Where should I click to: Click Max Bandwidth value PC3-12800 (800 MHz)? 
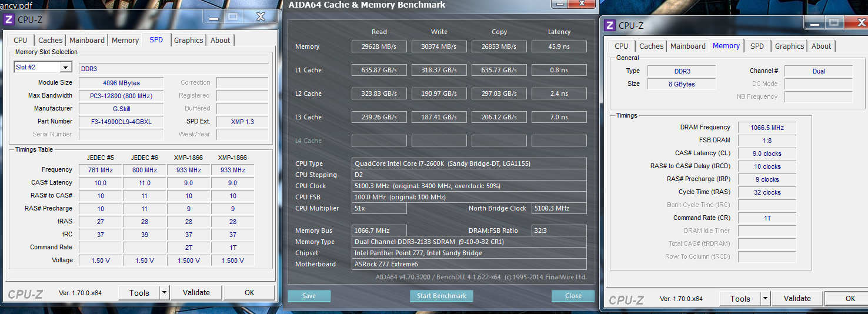pyautogui.click(x=121, y=96)
